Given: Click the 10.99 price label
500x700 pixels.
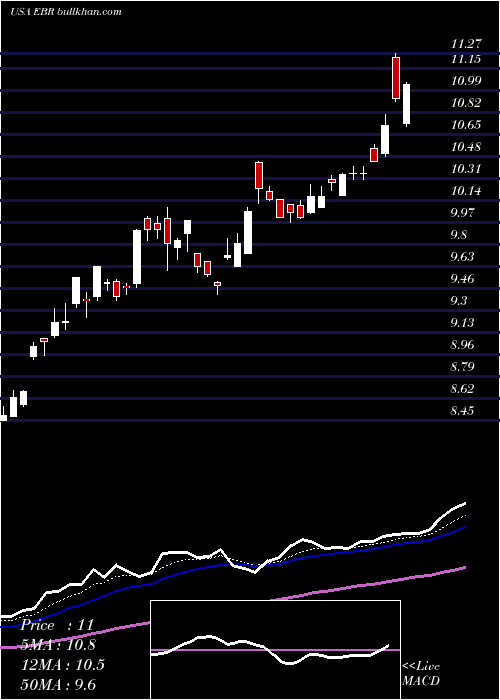Looking at the screenshot, I should [466, 81].
